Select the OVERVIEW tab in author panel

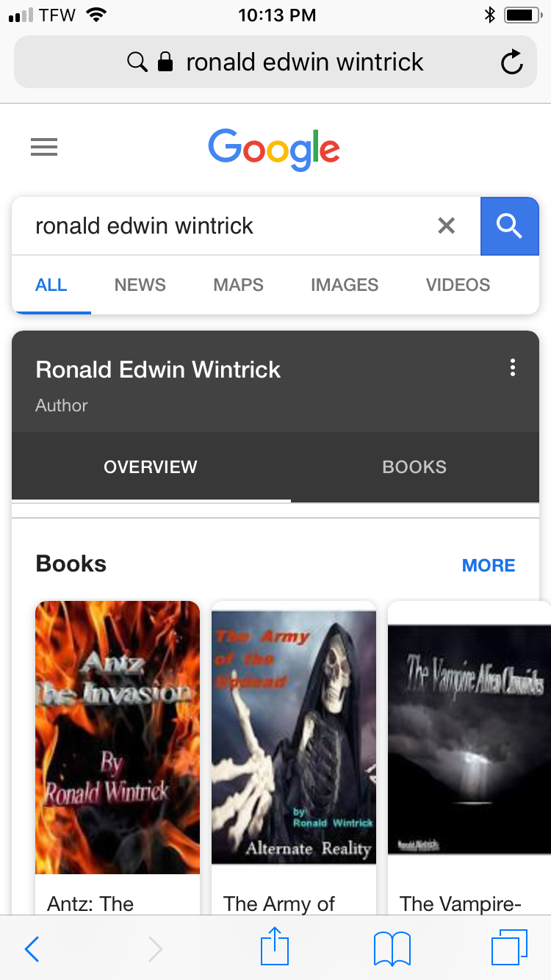[151, 467]
